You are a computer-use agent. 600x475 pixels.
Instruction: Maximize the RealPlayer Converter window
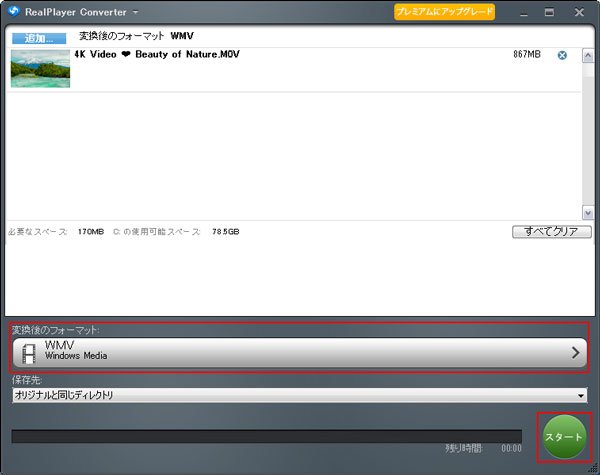[x=549, y=12]
